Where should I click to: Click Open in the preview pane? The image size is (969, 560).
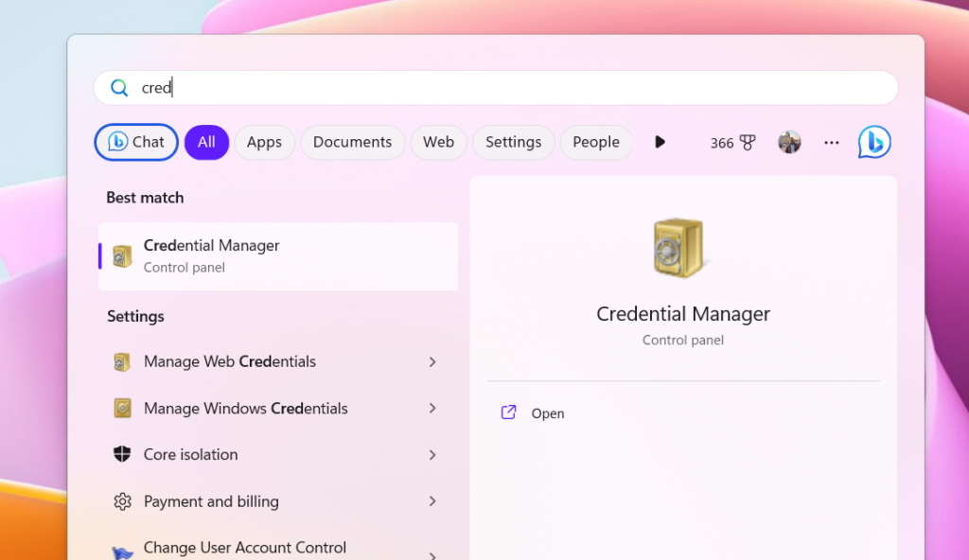548,413
